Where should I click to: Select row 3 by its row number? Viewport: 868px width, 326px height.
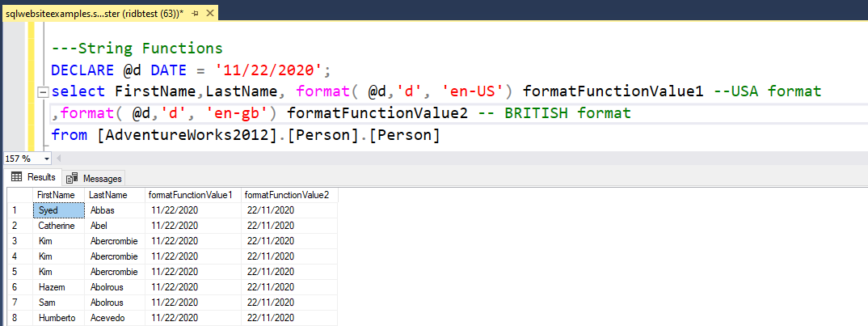[20, 241]
